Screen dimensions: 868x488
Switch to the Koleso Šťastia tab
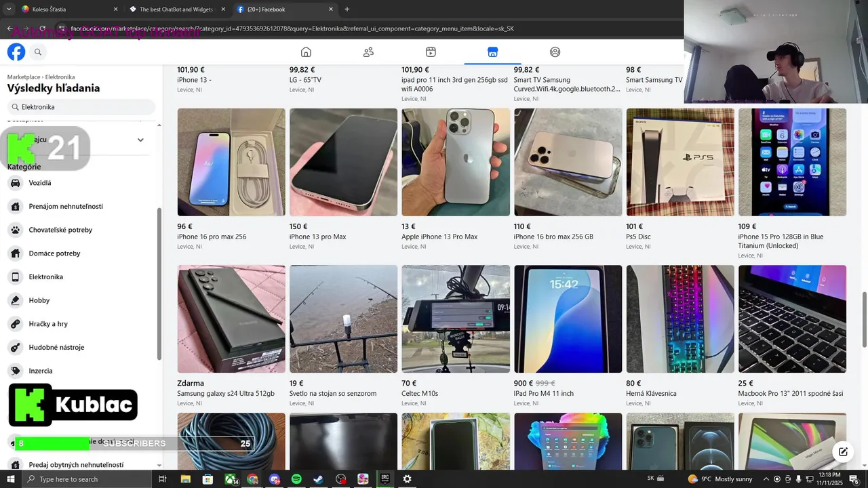pyautogui.click(x=68, y=9)
